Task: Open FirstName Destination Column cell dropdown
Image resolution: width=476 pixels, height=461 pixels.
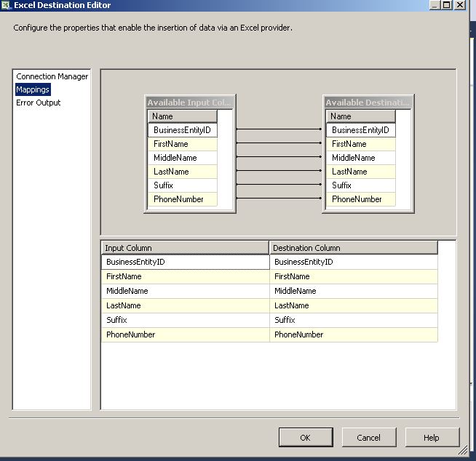Action: point(354,276)
